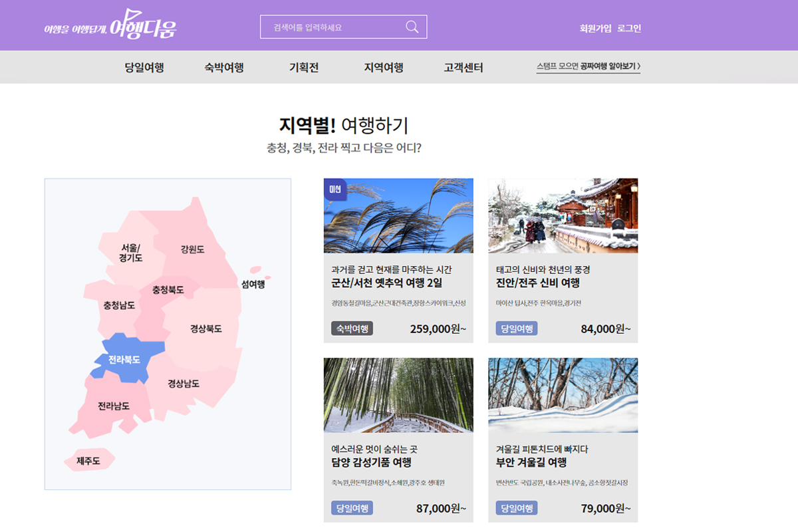This screenshot has height=532, width=798.
Task: Select 강원도 region on the map
Action: (192, 249)
